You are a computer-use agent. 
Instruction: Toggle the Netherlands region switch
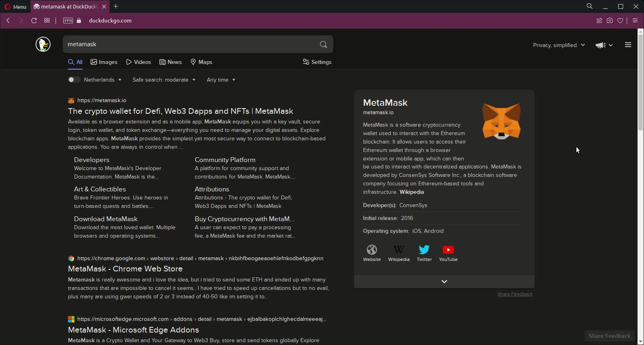pos(74,80)
